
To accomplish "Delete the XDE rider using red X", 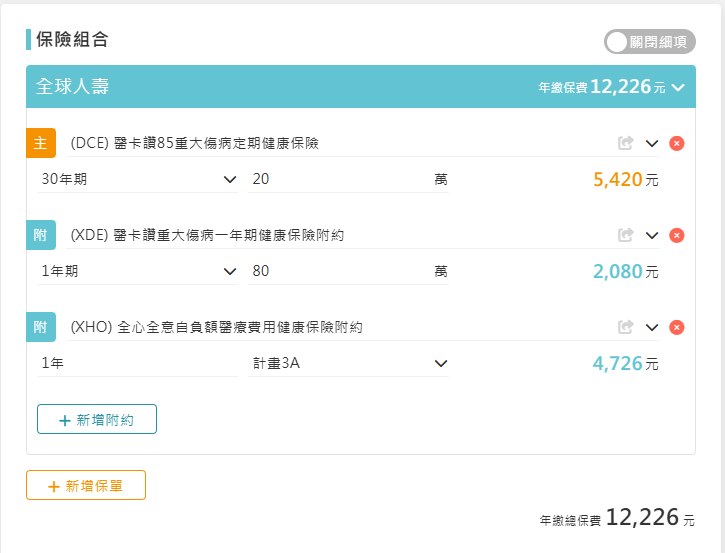I will (677, 235).
